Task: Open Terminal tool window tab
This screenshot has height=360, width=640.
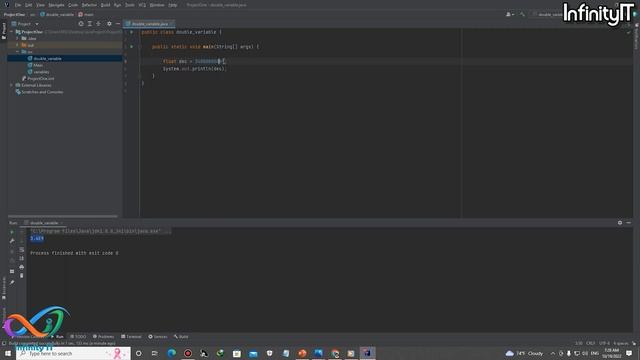Action: tap(131, 337)
